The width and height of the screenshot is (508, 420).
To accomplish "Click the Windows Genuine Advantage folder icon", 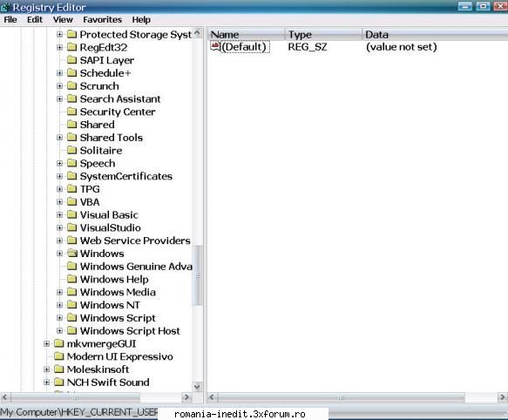I will click(72, 266).
